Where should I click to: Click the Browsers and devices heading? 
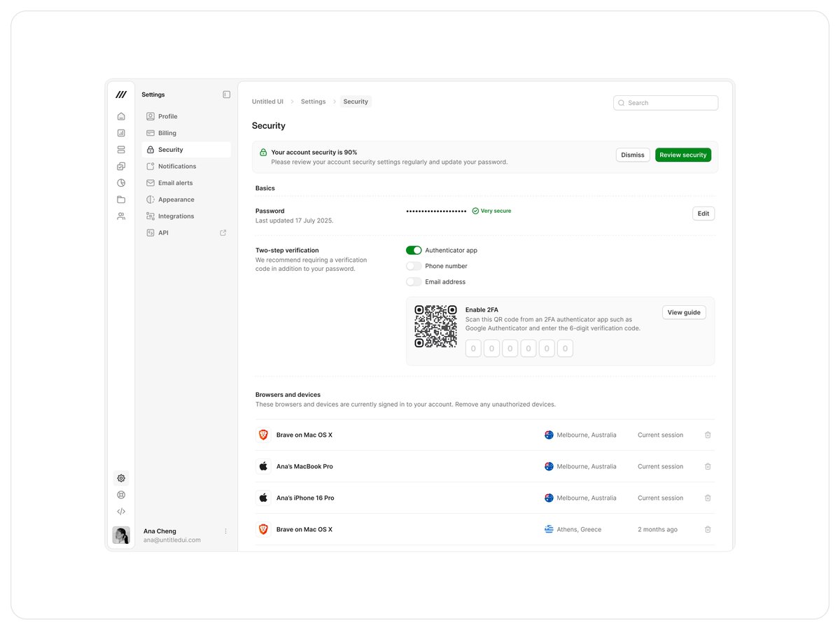(288, 395)
